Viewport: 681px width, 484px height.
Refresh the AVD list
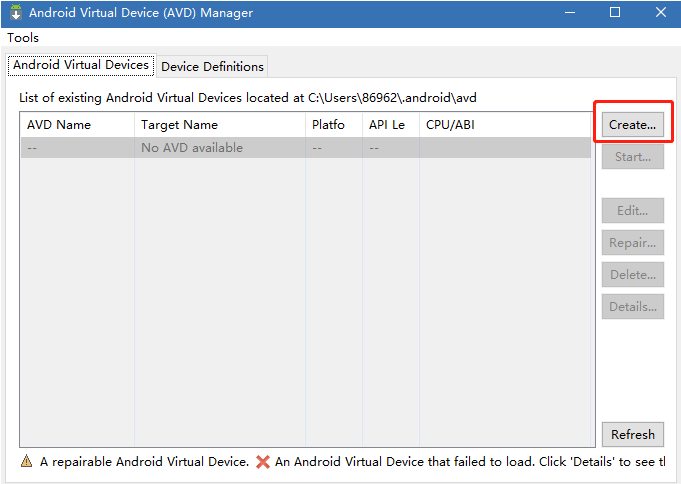click(x=632, y=434)
